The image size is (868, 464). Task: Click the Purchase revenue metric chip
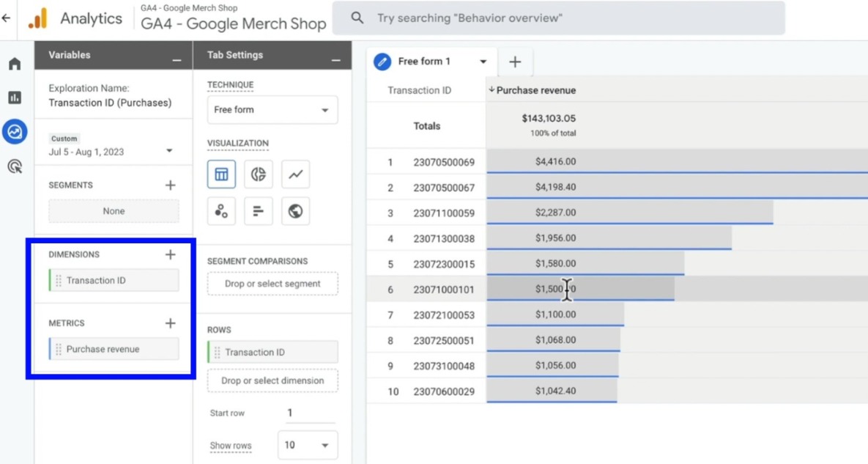[114, 350]
